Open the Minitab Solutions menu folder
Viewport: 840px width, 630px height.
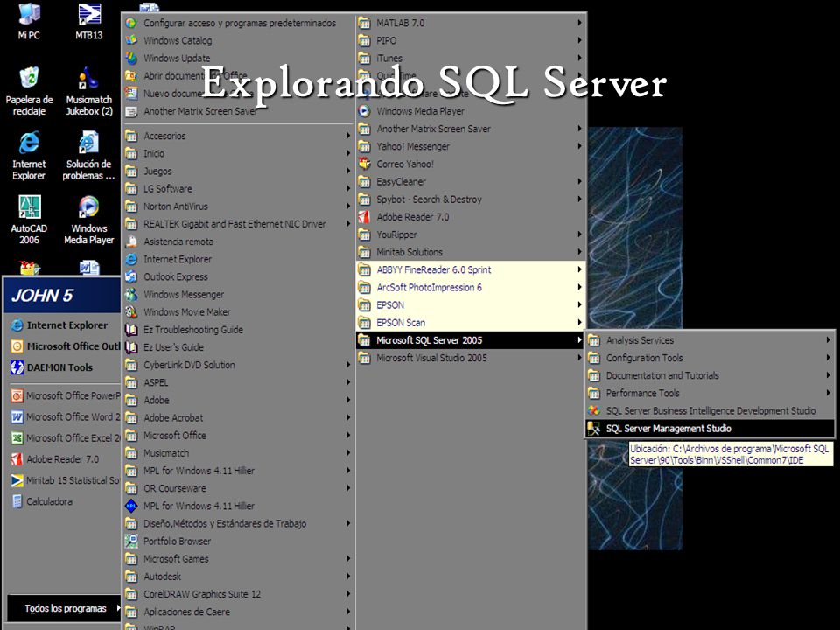[x=471, y=252]
